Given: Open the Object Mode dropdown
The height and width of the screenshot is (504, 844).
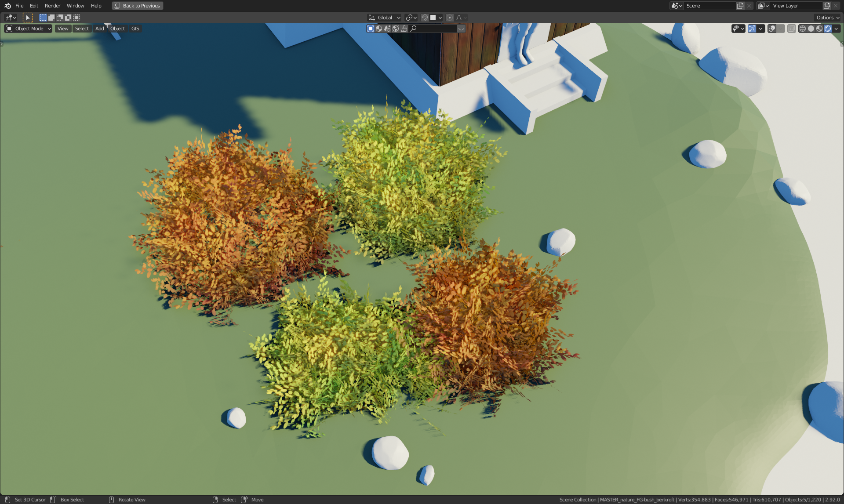Looking at the screenshot, I should point(29,29).
